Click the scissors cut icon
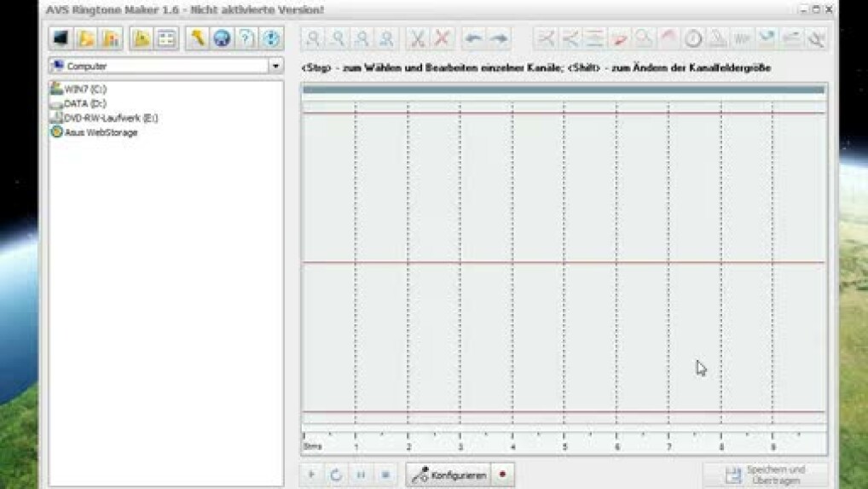 (417, 38)
